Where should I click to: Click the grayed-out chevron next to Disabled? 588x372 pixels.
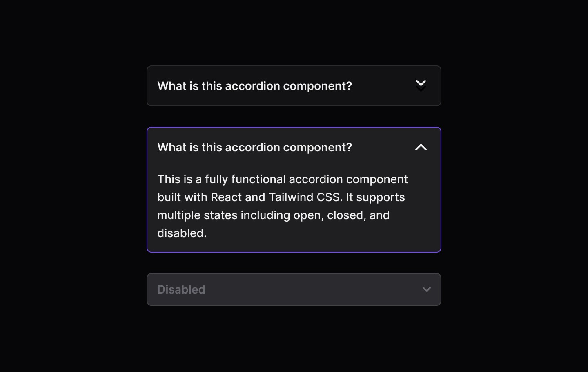pos(427,289)
